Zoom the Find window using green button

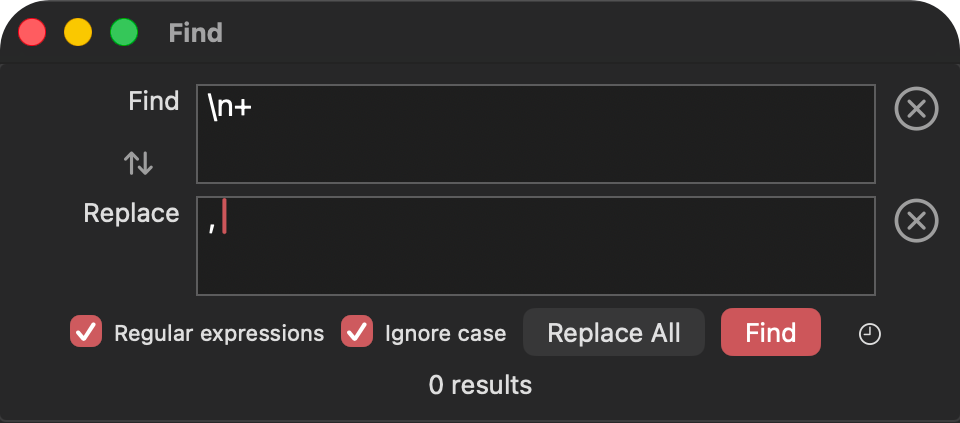(x=124, y=32)
